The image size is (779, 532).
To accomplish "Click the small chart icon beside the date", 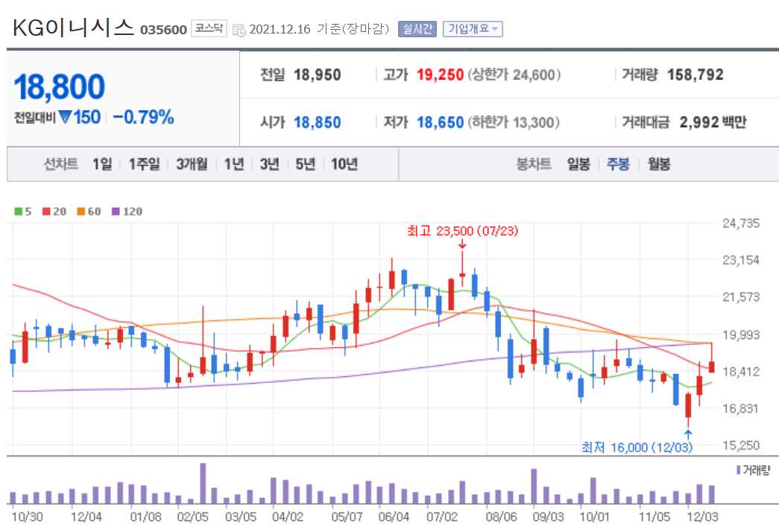I will [239, 27].
